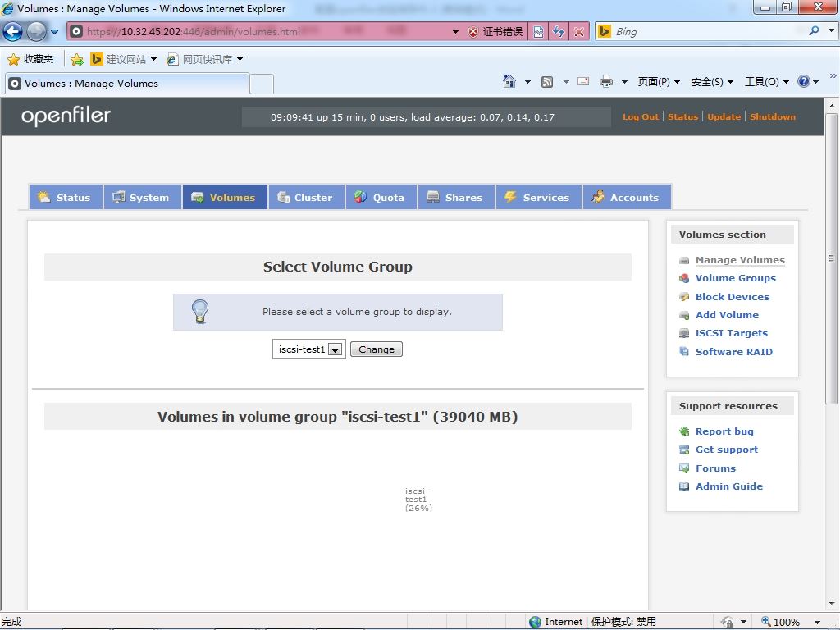Open the Services tab
840x630 pixels.
pyautogui.click(x=539, y=197)
